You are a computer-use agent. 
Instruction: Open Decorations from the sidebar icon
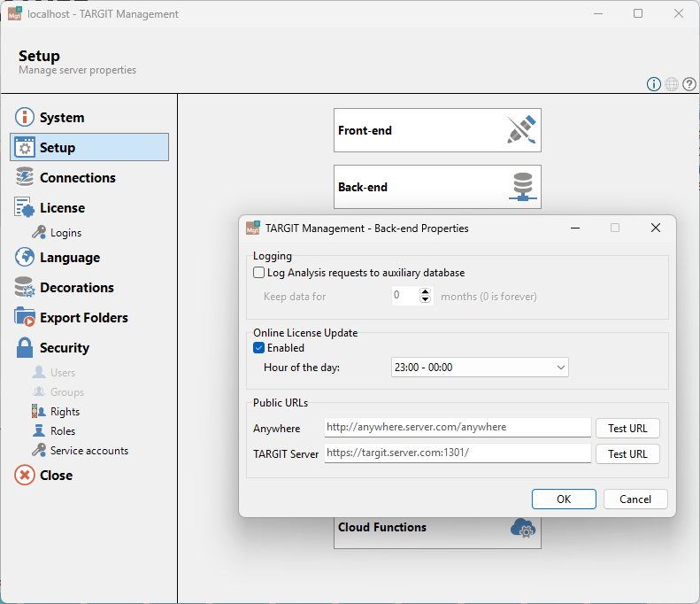point(25,287)
